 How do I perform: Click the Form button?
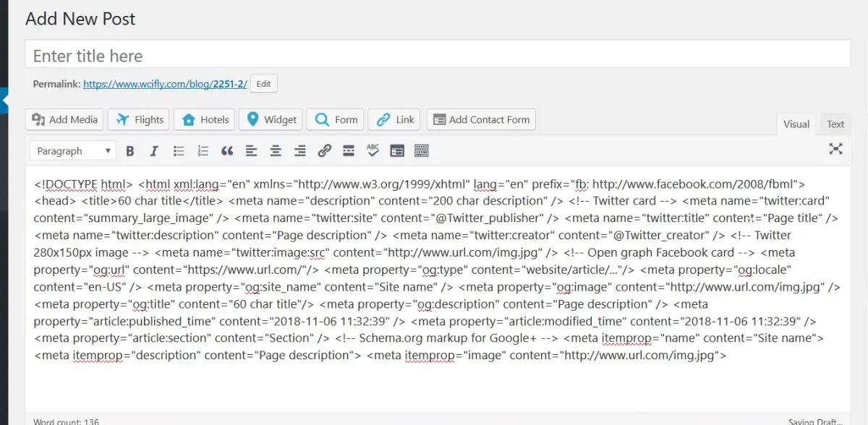[x=335, y=120]
